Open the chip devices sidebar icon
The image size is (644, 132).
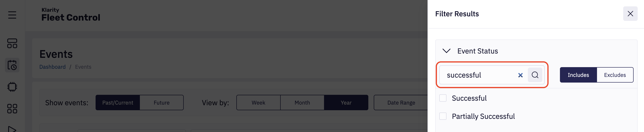pyautogui.click(x=12, y=87)
